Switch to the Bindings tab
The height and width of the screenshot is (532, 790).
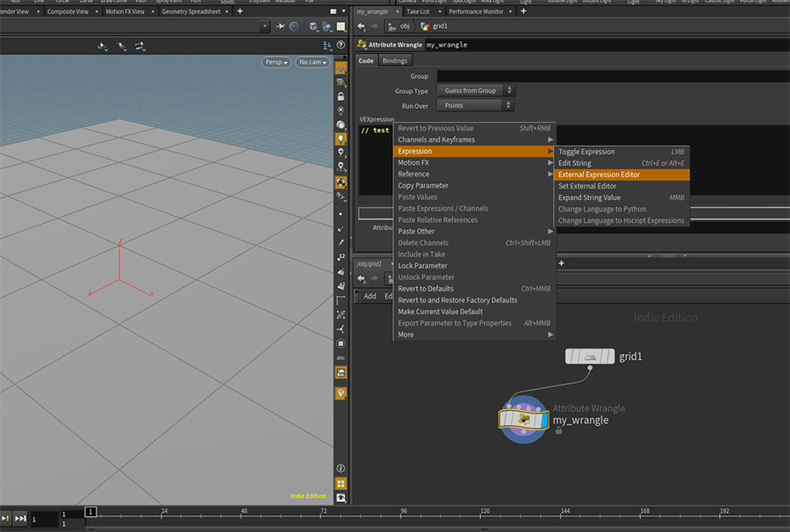point(394,61)
